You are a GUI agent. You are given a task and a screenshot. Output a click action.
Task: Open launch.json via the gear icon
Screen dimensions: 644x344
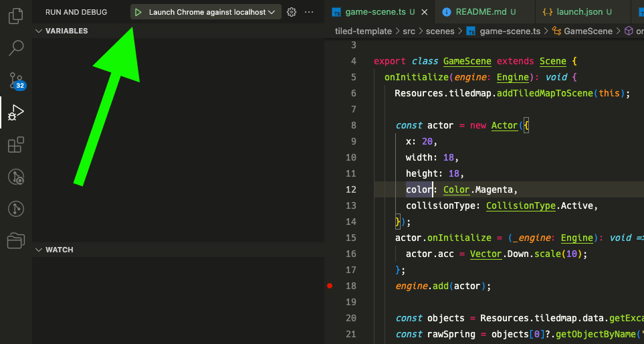[x=292, y=12]
